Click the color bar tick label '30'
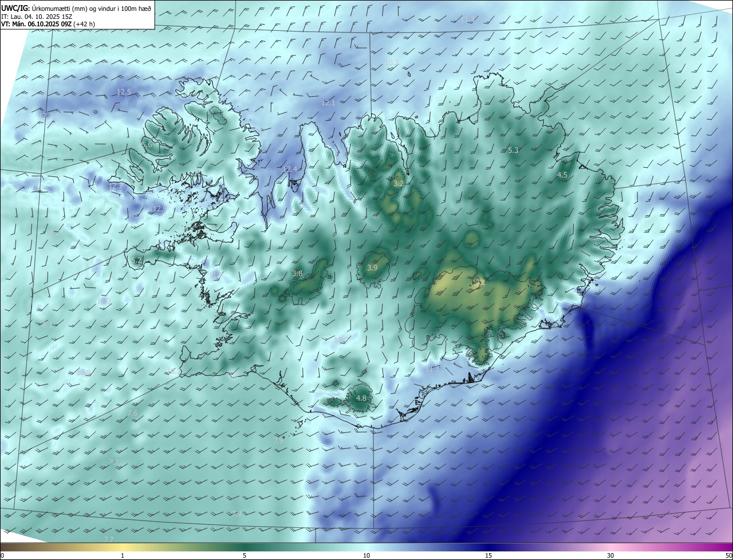 (x=610, y=556)
